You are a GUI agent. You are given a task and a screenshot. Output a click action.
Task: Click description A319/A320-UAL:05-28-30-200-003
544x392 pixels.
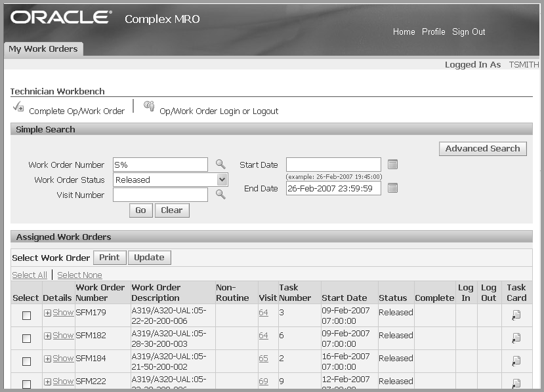(169, 338)
